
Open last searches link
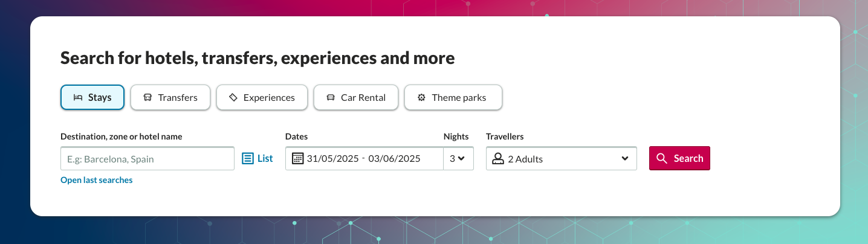pyautogui.click(x=97, y=180)
